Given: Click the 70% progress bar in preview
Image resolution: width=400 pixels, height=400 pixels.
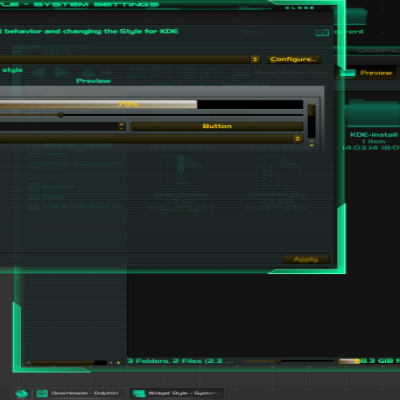Looking at the screenshot, I should point(151,104).
